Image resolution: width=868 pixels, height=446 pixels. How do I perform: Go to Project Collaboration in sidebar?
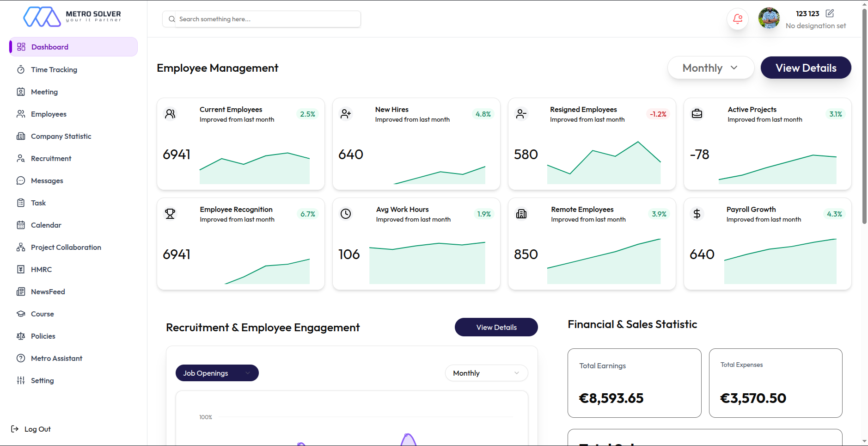tap(66, 247)
